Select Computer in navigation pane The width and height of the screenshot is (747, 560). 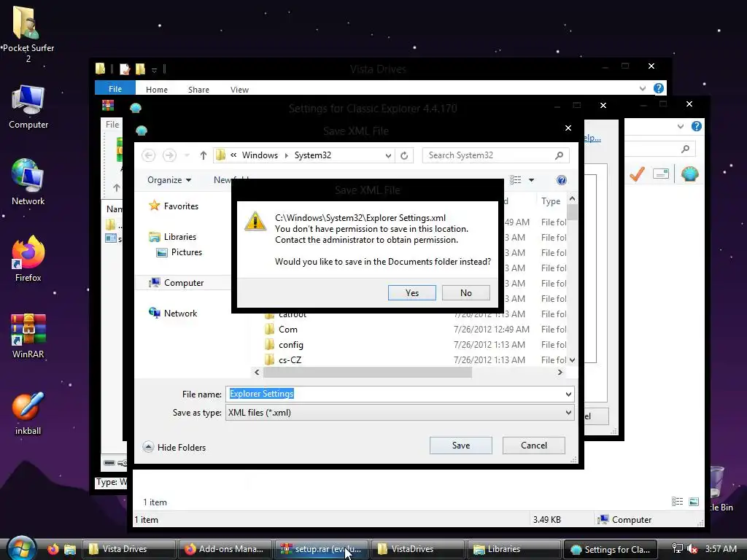pos(177,283)
